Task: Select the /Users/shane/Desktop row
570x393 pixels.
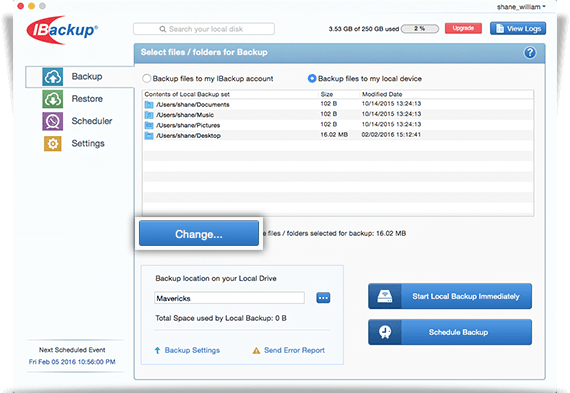Action: [338, 135]
